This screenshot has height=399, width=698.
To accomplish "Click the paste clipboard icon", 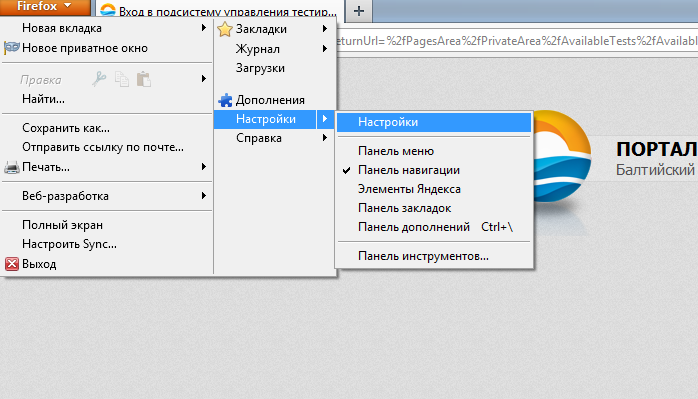I will 144,79.
